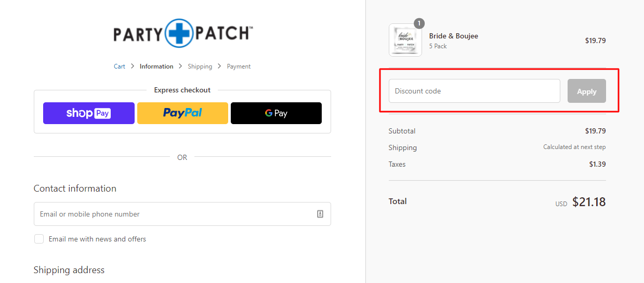Image resolution: width=644 pixels, height=283 pixels.
Task: Select the Shipping breadcrumb step
Action: [x=200, y=66]
